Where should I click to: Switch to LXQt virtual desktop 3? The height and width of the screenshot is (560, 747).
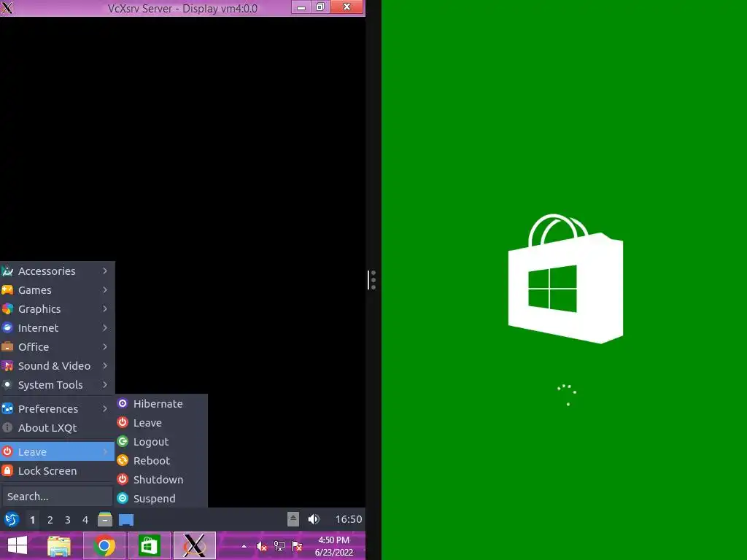(x=68, y=520)
